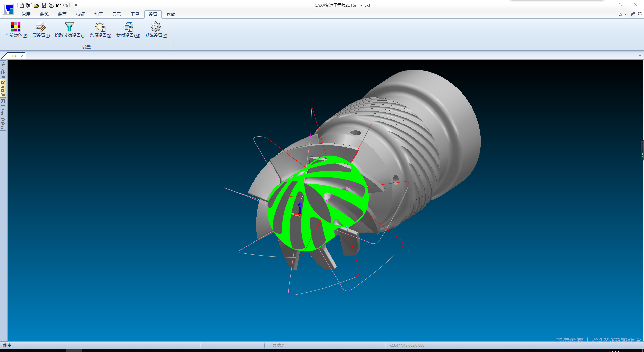Viewport: 644px width, 352px height.
Task: Switch to the 曲面 ribbon tab
Action: [62, 14]
